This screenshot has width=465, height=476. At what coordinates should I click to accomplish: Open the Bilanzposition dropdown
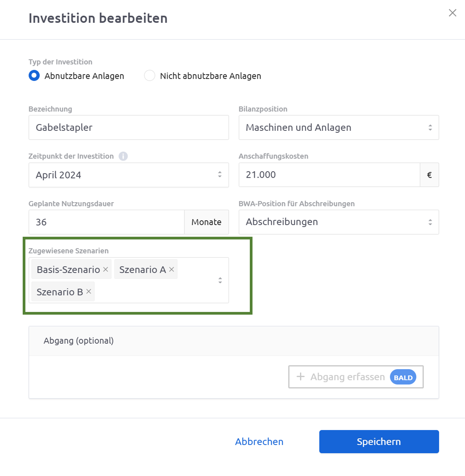(339, 128)
